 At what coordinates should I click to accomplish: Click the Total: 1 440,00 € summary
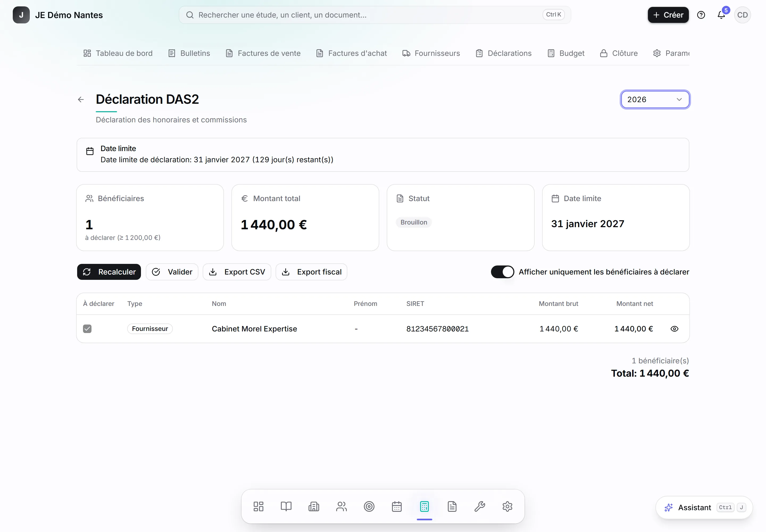tap(650, 373)
